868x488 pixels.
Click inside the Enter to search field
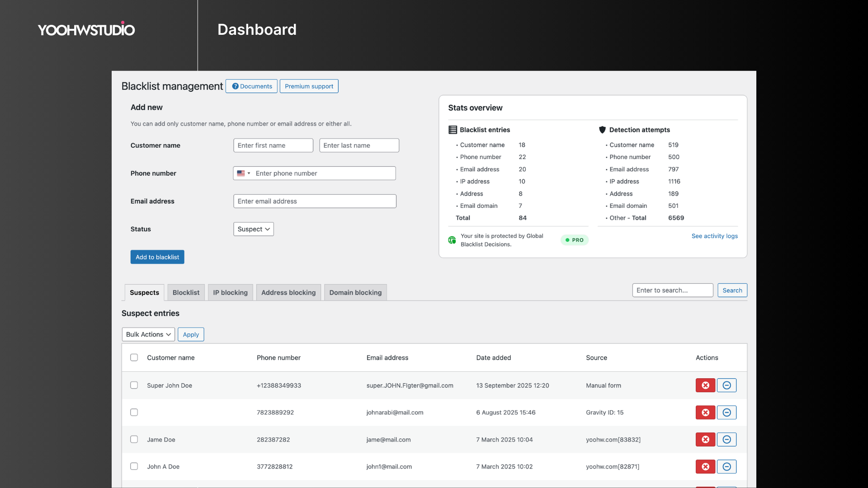coord(672,290)
